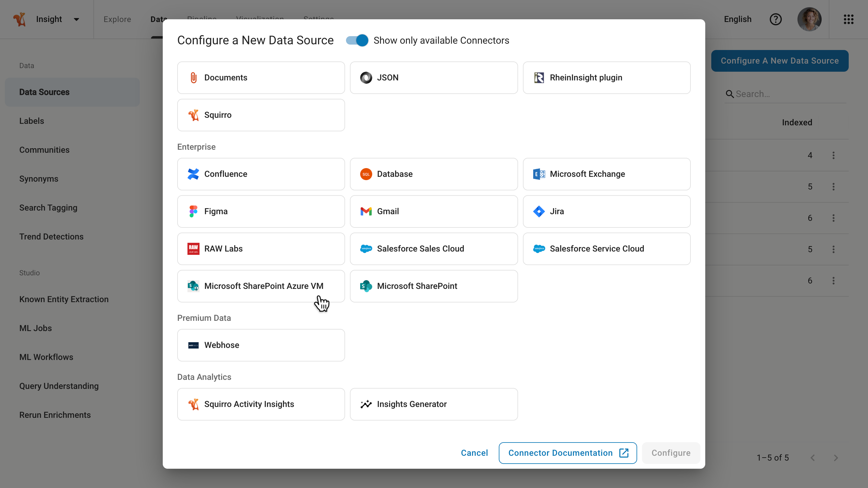Select the Salesforce Sales Cloud icon
Viewport: 868px width, 488px height.
coord(366,249)
